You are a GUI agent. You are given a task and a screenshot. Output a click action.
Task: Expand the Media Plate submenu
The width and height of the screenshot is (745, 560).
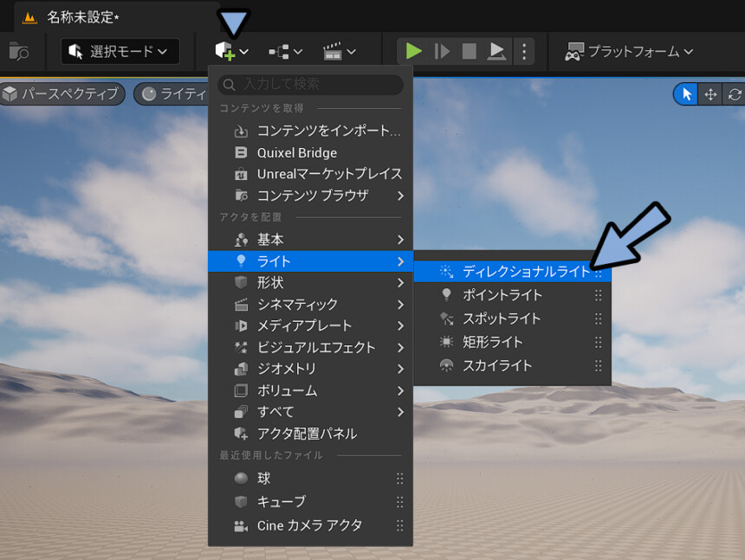pos(311,325)
